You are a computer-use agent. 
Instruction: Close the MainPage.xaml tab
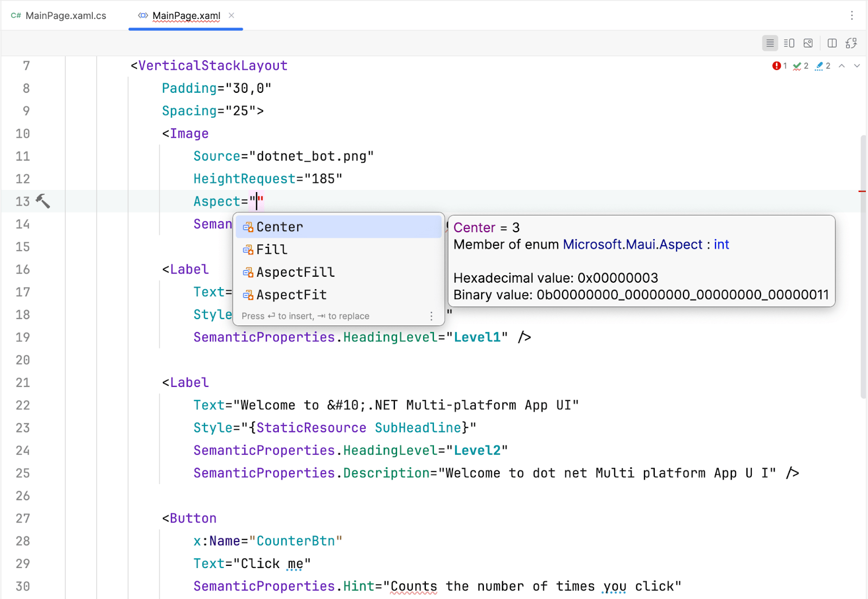point(232,16)
